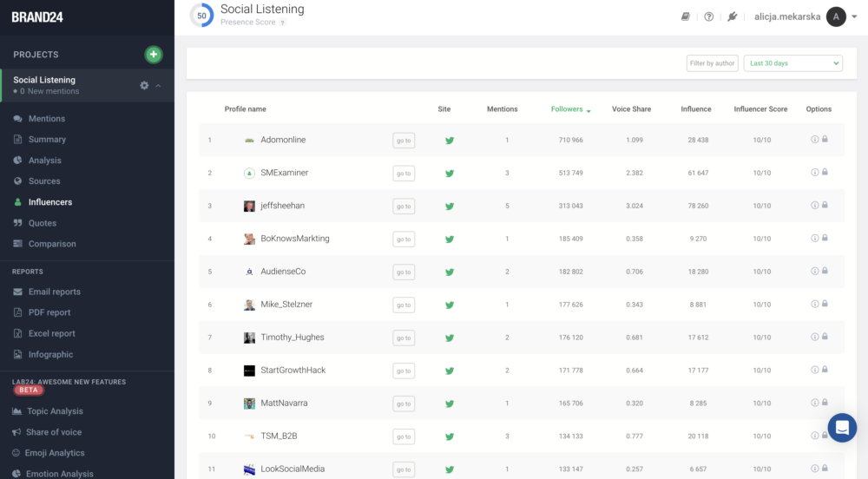
Task: Collapse the Social Listening project menu chevron
Action: [158, 86]
